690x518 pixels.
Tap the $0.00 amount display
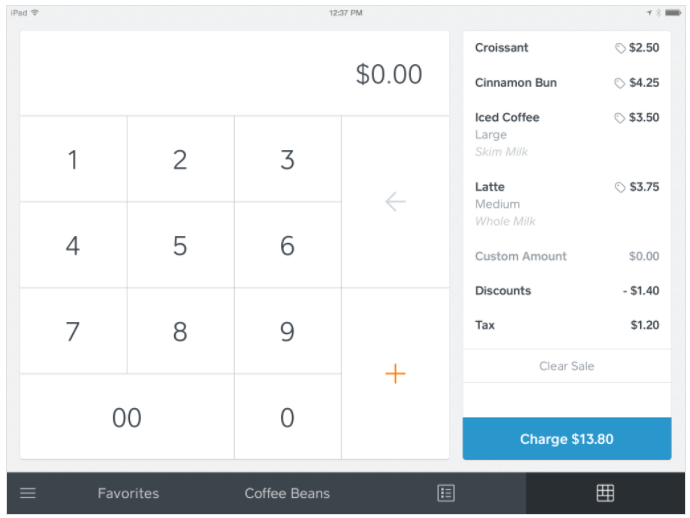[x=389, y=74]
